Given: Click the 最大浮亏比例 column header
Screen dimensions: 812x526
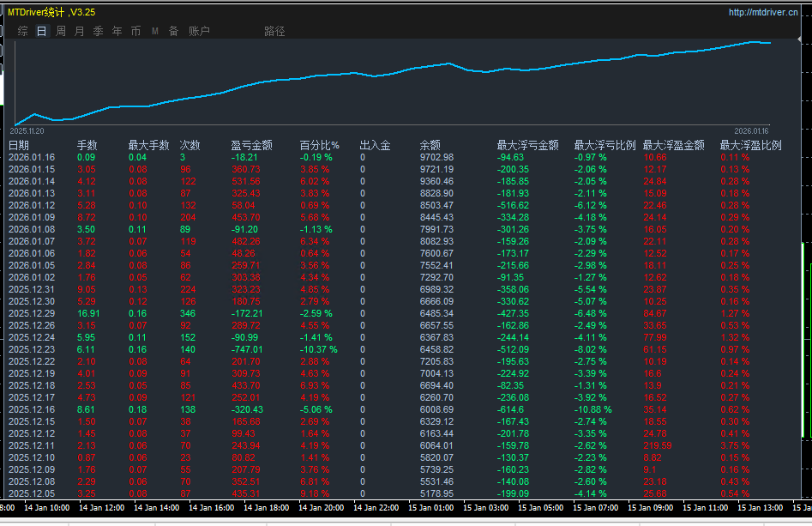Looking at the screenshot, I should click(x=604, y=145).
